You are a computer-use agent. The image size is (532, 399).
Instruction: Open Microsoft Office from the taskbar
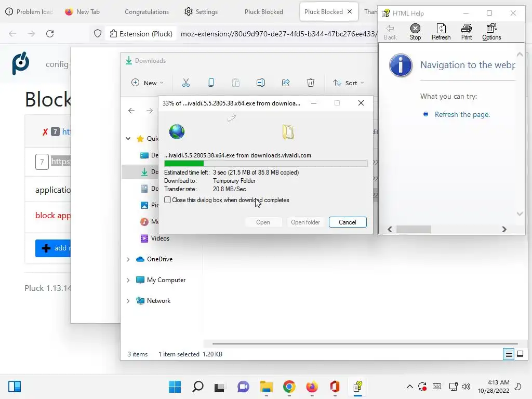tap(335, 387)
